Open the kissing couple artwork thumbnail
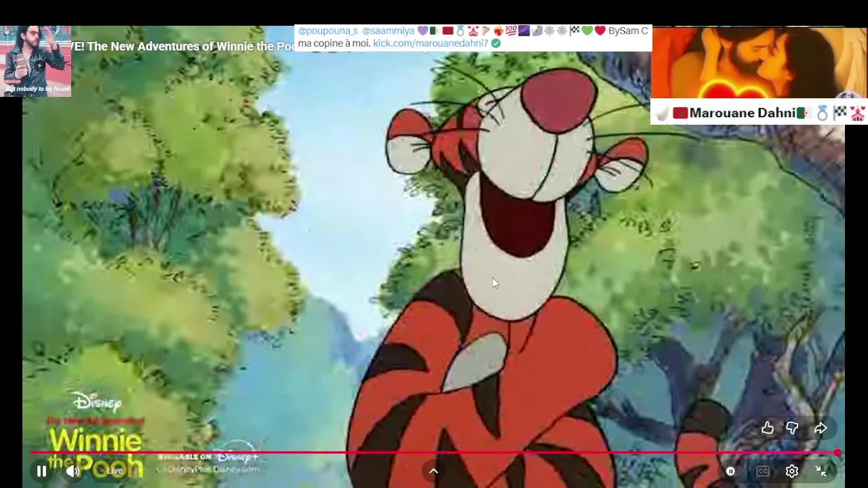Screen dimensions: 868x488 759,62
